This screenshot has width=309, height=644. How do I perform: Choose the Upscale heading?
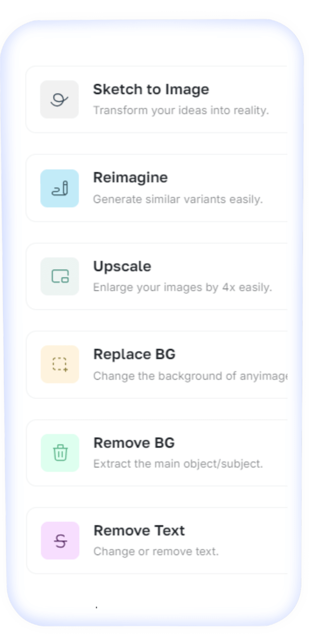pos(122,266)
